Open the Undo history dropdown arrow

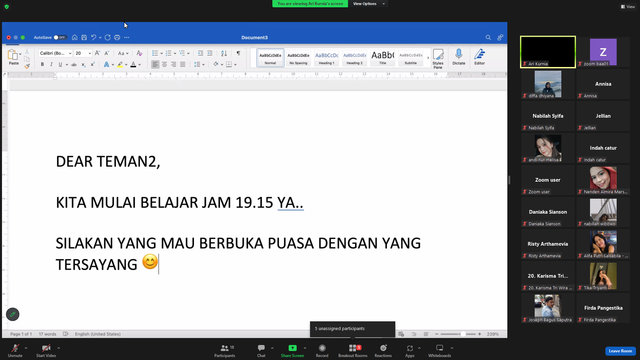click(100, 38)
